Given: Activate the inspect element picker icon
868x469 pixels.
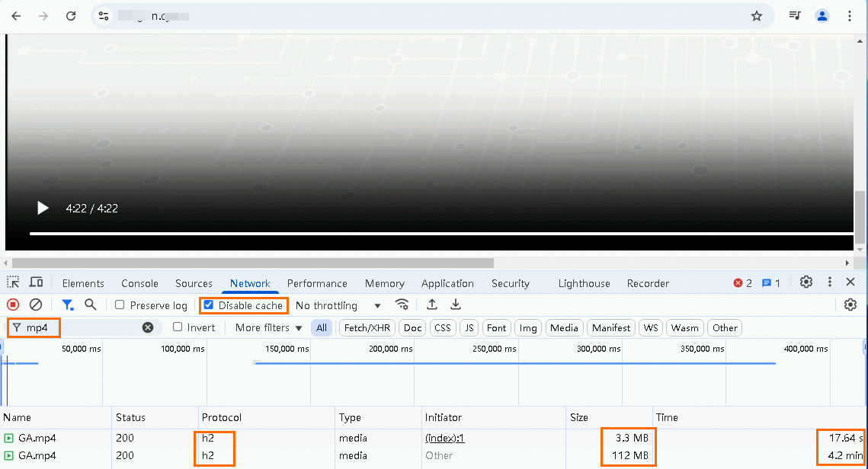Looking at the screenshot, I should click(x=13, y=282).
